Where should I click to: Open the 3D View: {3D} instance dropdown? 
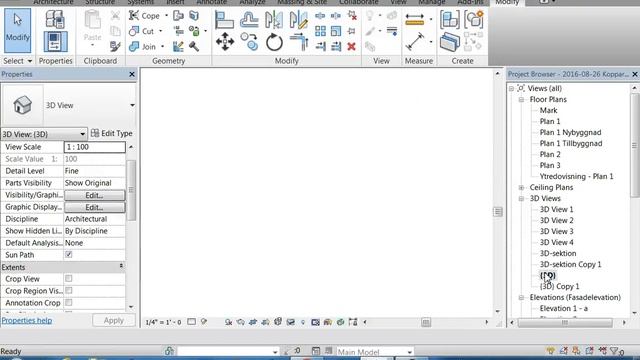click(x=82, y=134)
